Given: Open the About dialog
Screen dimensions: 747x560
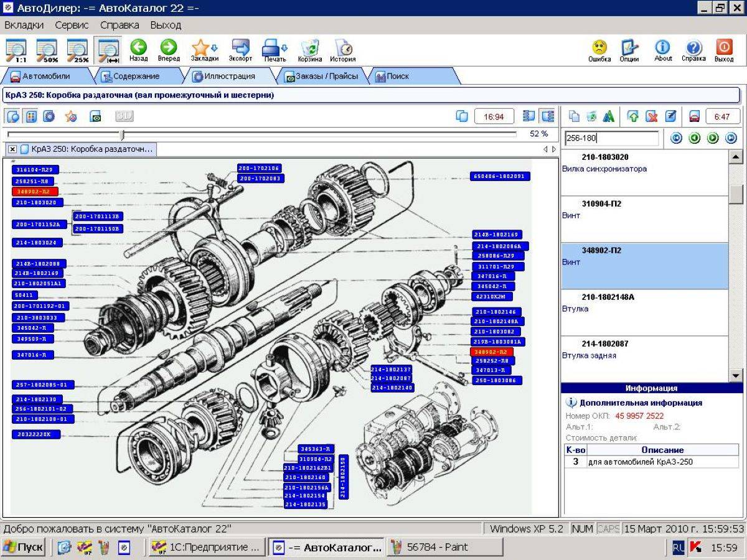Looking at the screenshot, I should click(x=663, y=50).
